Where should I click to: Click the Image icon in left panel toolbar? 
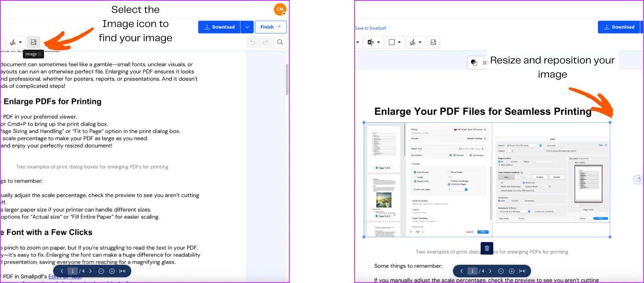[33, 42]
